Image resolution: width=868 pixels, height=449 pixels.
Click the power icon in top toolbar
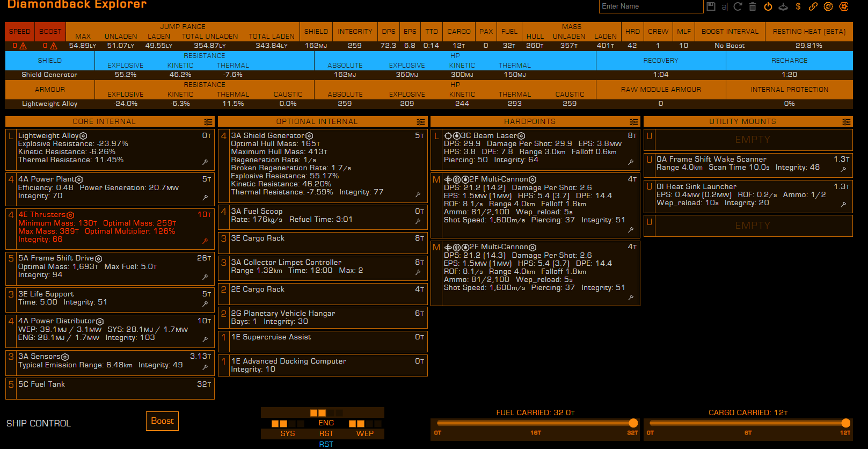point(768,6)
